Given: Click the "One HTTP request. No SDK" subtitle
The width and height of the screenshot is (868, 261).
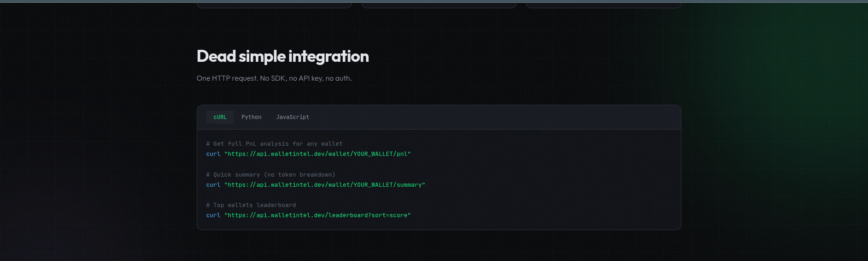Looking at the screenshot, I should (274, 78).
